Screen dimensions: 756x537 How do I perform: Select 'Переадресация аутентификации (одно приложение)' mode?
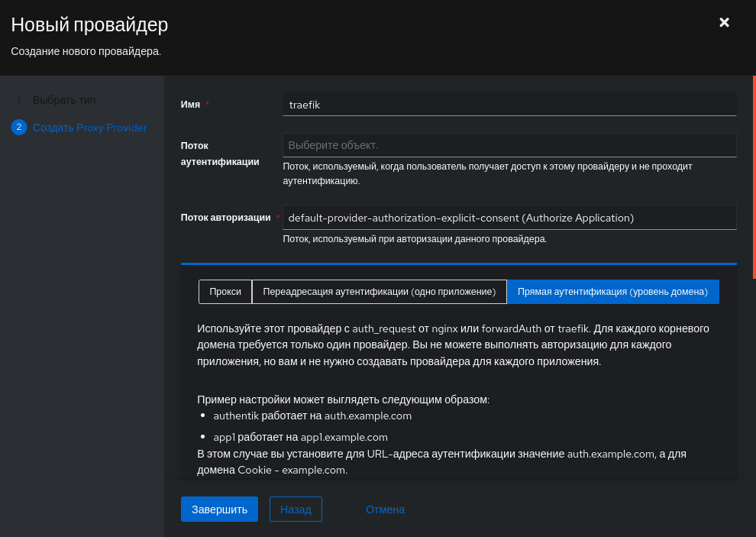click(379, 292)
